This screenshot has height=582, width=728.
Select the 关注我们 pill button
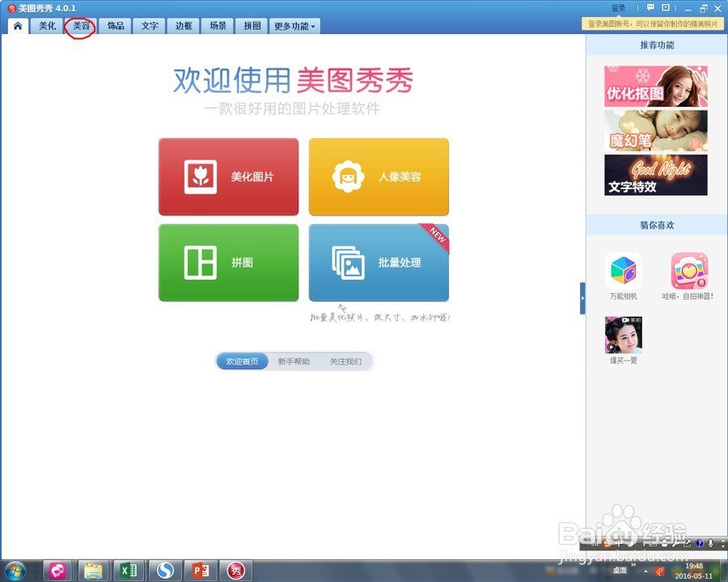point(345,361)
